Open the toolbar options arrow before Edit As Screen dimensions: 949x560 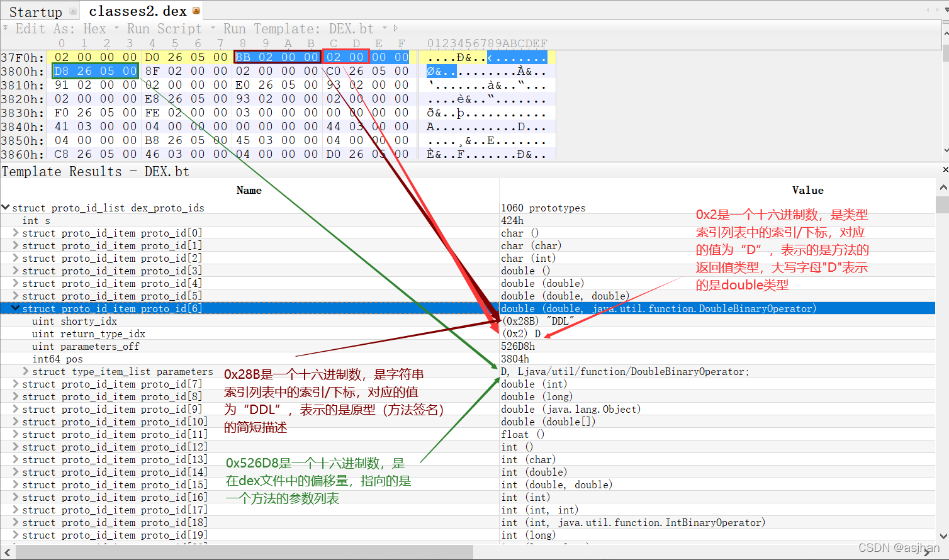5,28
